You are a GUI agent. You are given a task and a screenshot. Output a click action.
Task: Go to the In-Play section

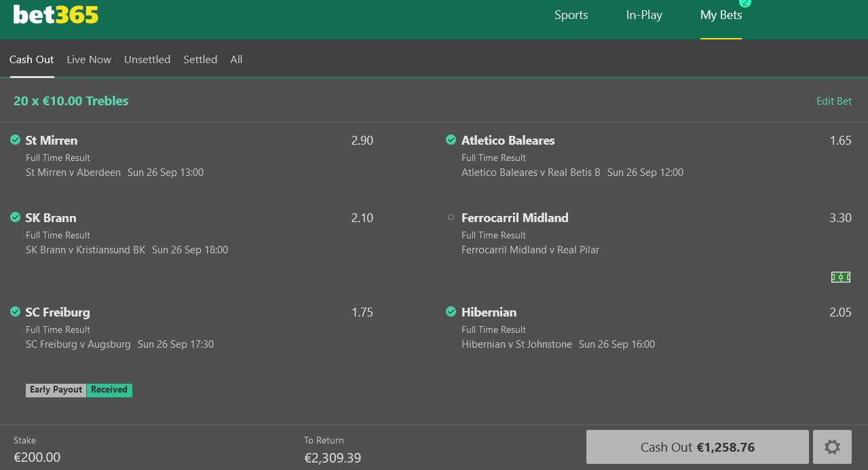click(x=644, y=15)
